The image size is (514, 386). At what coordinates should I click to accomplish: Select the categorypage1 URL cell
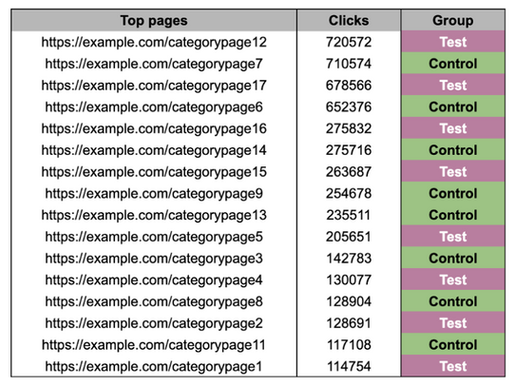tap(154, 366)
